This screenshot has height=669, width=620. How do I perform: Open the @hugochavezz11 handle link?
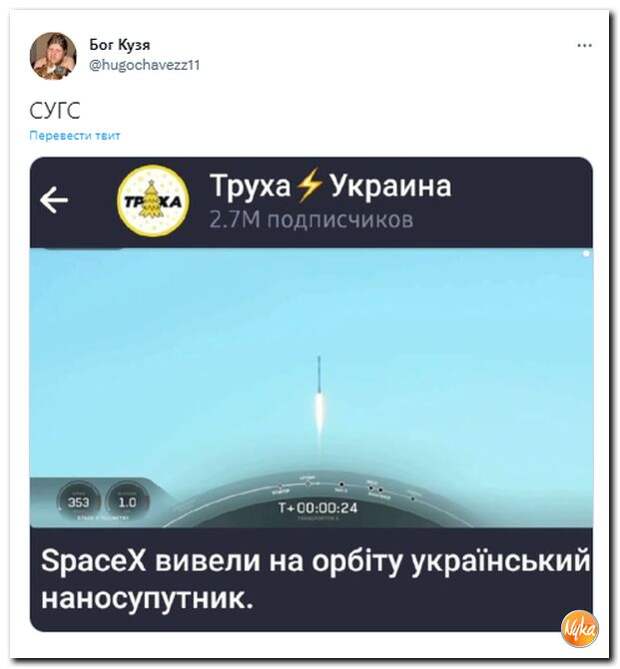pos(144,65)
